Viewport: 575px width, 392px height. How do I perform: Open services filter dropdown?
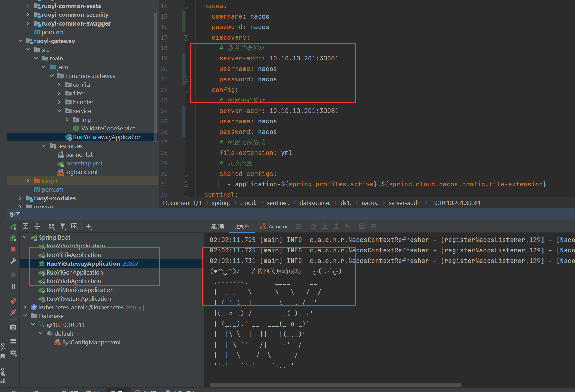pyautogui.click(x=63, y=227)
